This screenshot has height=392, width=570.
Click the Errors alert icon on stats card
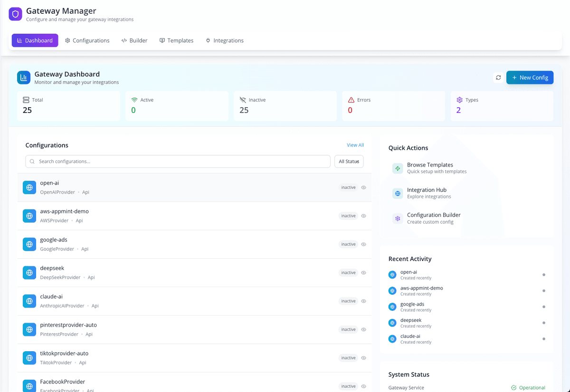coord(352,100)
